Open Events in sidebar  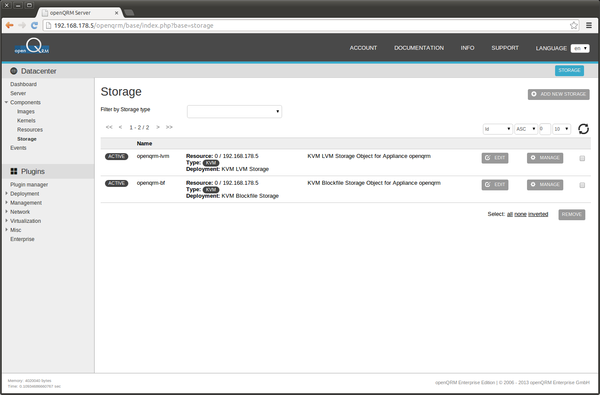(x=18, y=148)
